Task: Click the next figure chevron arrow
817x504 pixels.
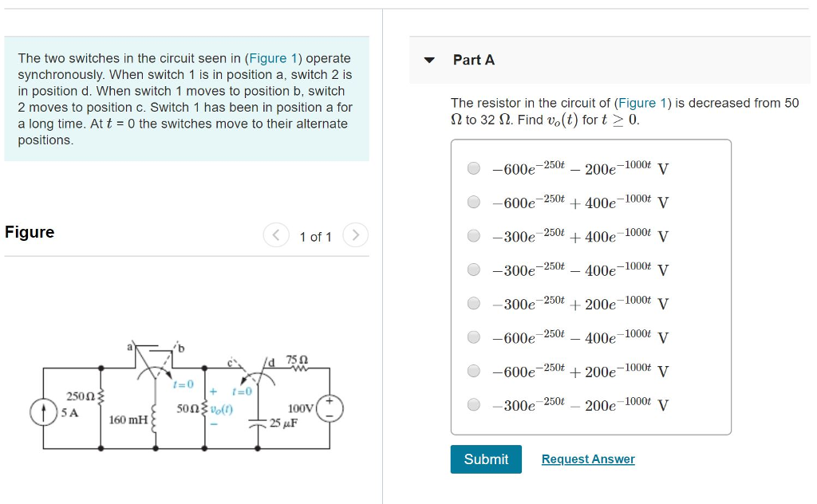Action: tap(356, 235)
